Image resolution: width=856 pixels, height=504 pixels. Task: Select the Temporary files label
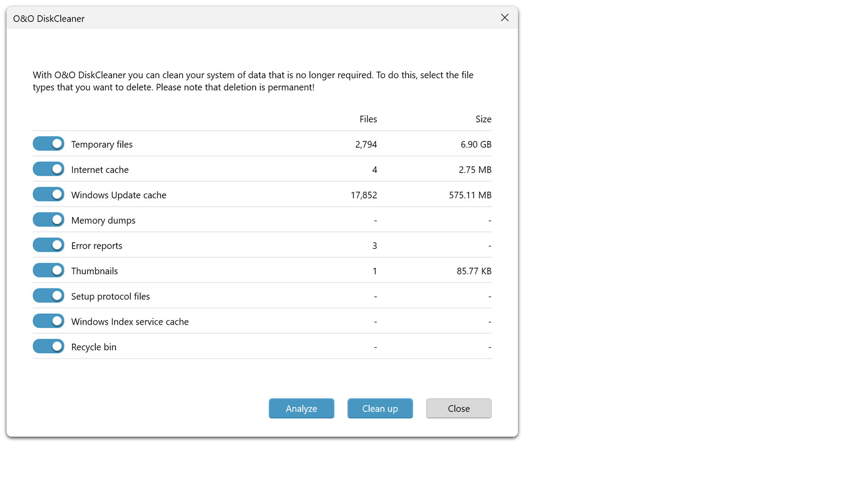point(101,144)
